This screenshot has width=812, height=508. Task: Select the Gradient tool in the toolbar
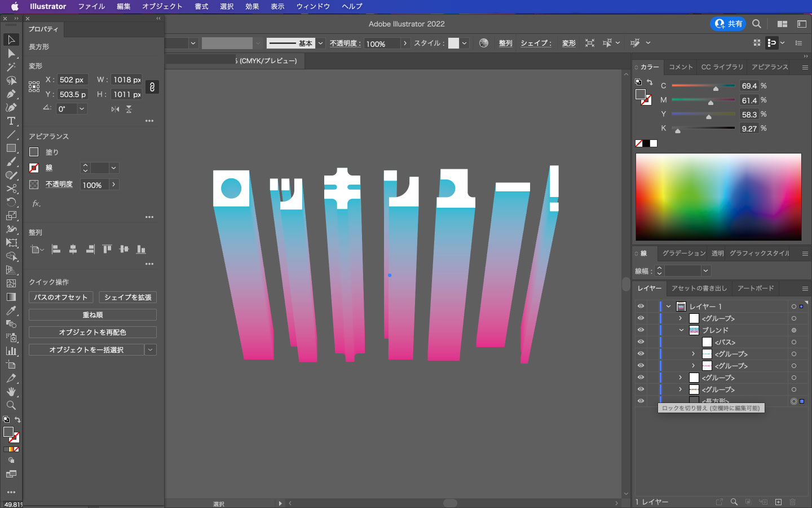coord(12,297)
